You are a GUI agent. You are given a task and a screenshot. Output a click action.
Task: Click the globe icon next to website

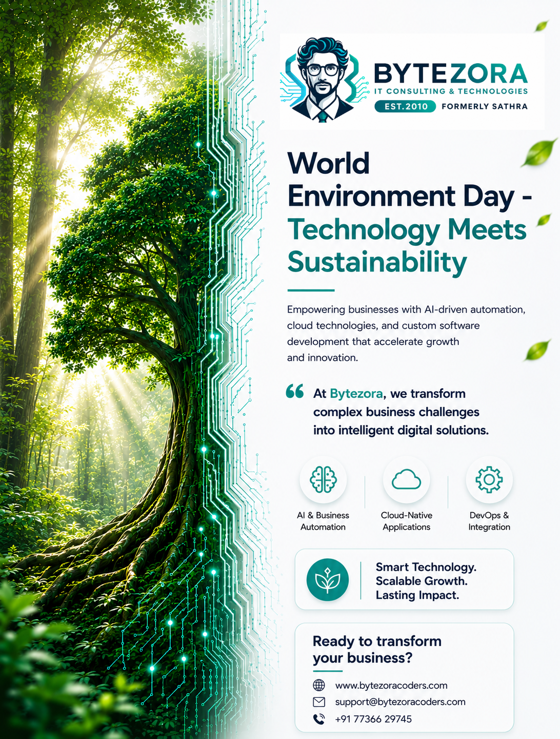319,685
